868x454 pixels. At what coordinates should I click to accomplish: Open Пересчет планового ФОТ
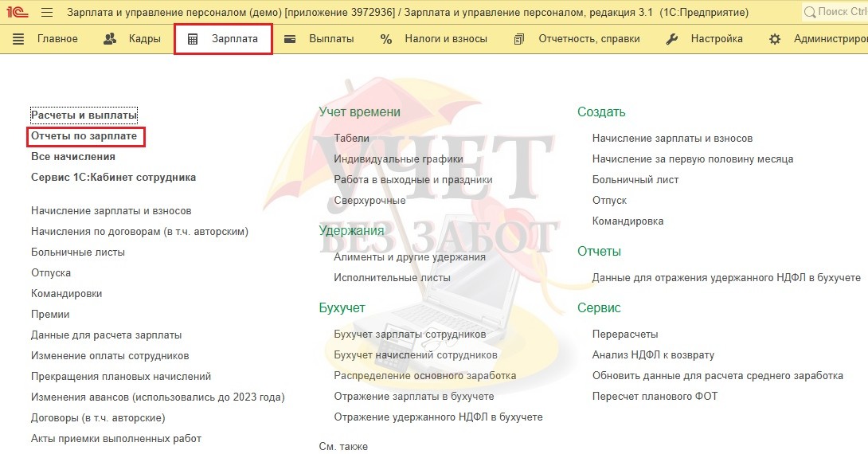point(655,397)
